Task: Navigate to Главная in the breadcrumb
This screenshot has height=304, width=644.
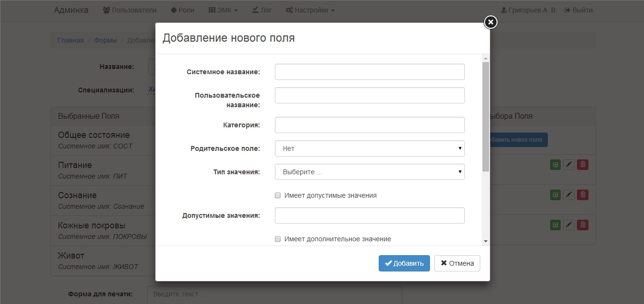Action: 70,40
